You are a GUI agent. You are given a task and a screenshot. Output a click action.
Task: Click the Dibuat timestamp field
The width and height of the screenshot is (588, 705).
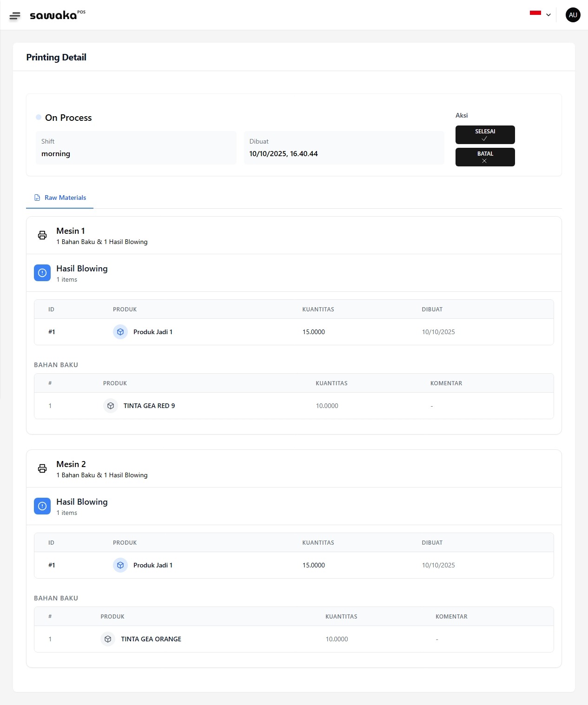tap(344, 148)
